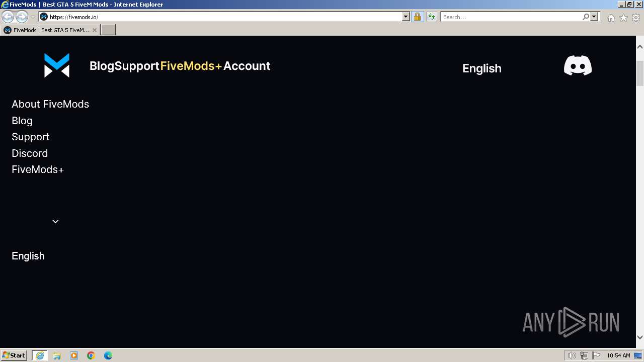Image resolution: width=644 pixels, height=362 pixels.
Task: Open network icon in system tray
Action: 584,355
